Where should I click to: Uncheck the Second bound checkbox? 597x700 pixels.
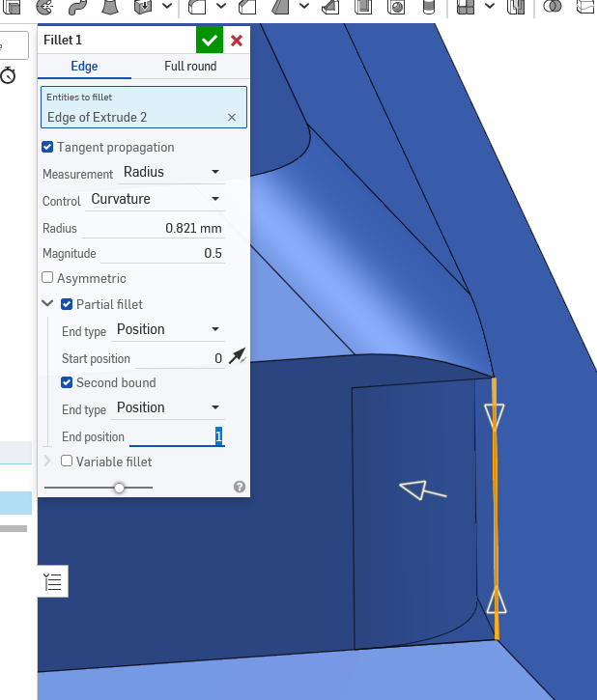67,382
